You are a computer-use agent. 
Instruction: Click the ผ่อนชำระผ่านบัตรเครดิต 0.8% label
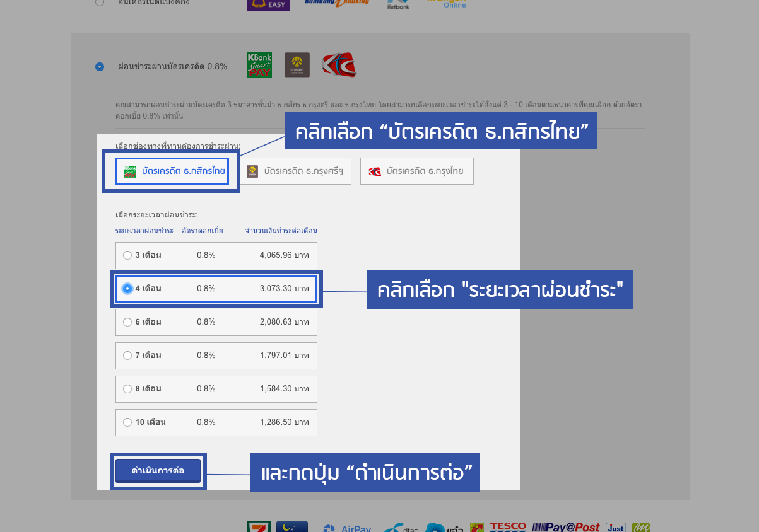coord(172,66)
